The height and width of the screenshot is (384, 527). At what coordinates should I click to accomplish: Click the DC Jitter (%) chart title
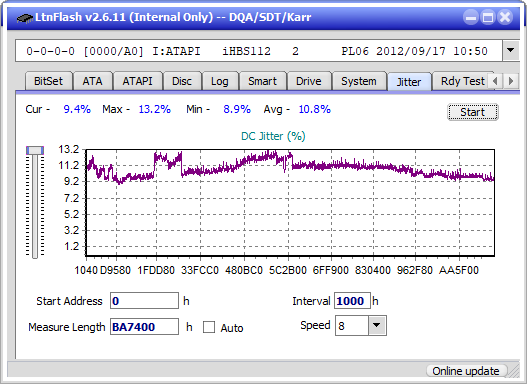click(x=273, y=136)
